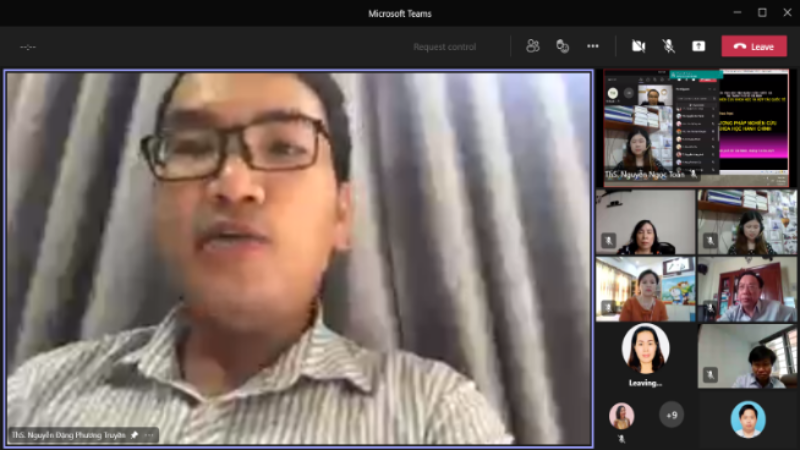Image resolution: width=800 pixels, height=450 pixels.
Task: Open the More actions ellipsis menu
Action: click(x=593, y=46)
